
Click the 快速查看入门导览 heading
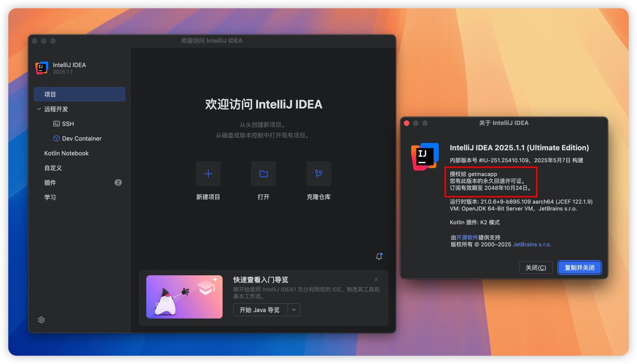click(x=261, y=279)
